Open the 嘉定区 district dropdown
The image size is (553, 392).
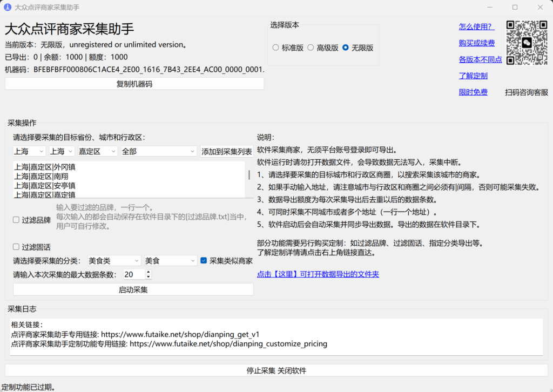(97, 151)
